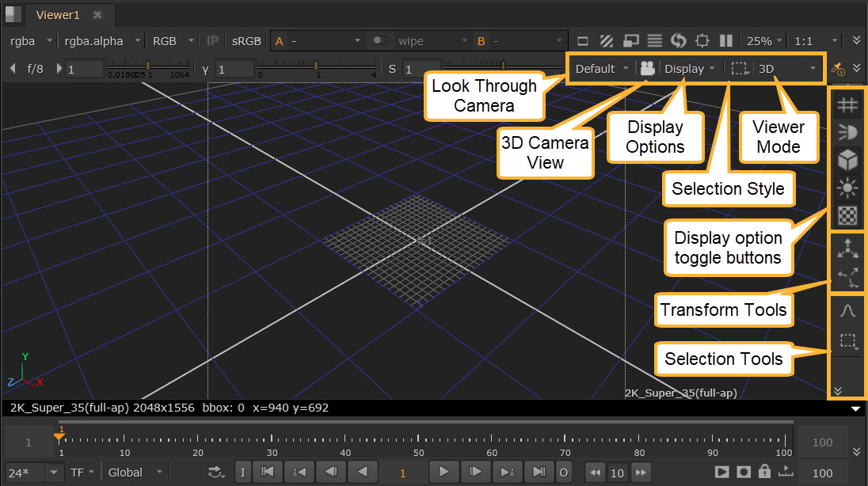Jump to the first frame
Viewport: 868px width, 486px height.
point(268,473)
